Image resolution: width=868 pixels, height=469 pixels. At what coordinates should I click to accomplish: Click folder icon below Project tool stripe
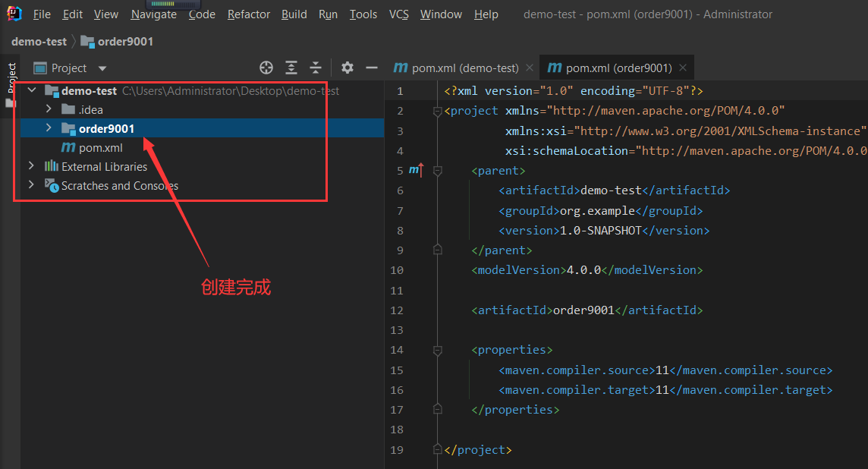(x=10, y=103)
